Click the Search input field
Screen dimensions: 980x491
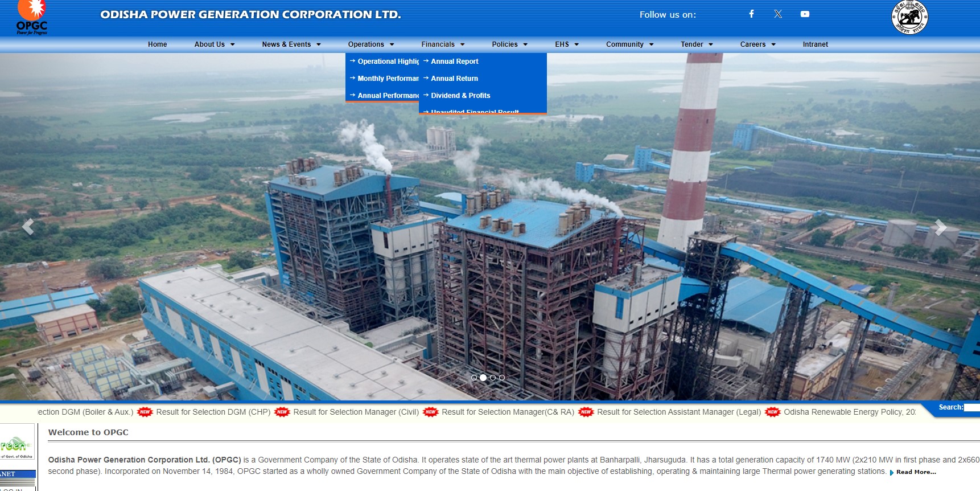pos(971,407)
